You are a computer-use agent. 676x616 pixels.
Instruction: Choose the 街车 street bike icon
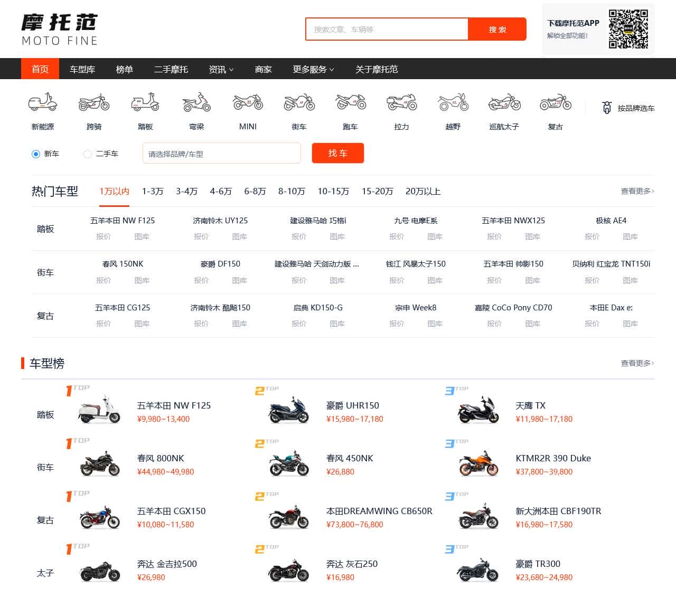(299, 102)
